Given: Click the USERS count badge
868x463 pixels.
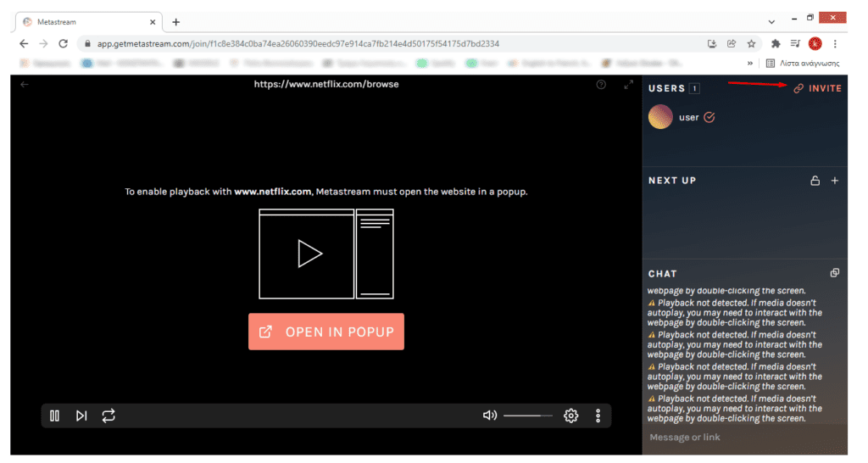Looking at the screenshot, I should pyautogui.click(x=694, y=88).
